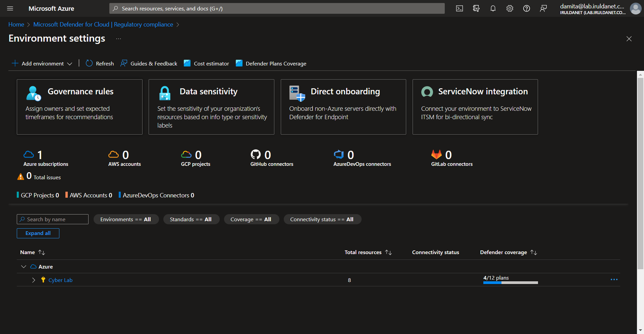The width and height of the screenshot is (644, 334).
Task: Click the vertical scrollbar thumb
Action: pos(640,173)
